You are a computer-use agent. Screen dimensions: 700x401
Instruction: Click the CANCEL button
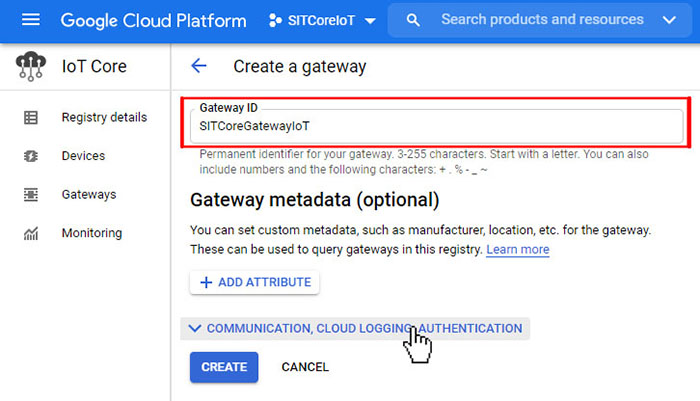(305, 367)
